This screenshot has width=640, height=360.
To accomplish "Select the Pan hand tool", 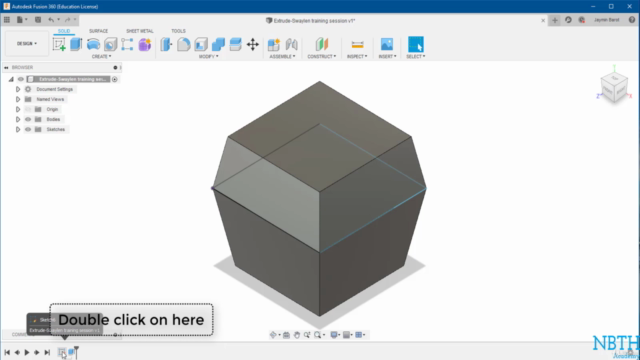I will 297,335.
